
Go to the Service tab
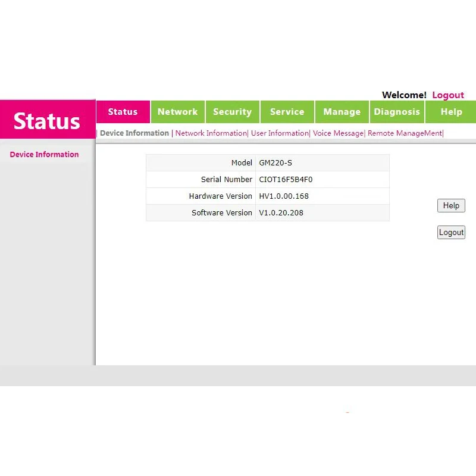point(287,112)
